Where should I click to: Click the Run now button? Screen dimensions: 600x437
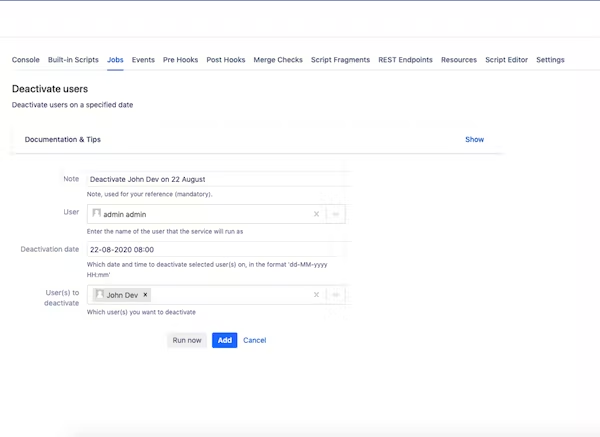(187, 340)
